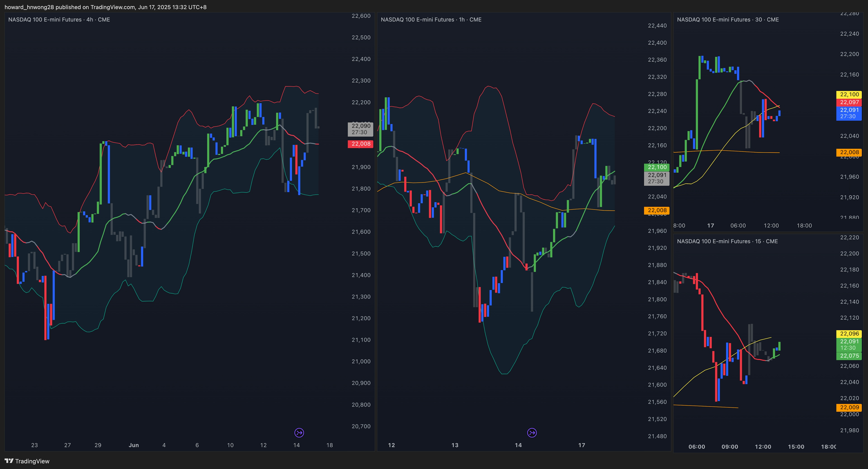The height and width of the screenshot is (469, 868).
Task: Click the purple go-to-realtime icon on 1h chart
Action: [532, 433]
